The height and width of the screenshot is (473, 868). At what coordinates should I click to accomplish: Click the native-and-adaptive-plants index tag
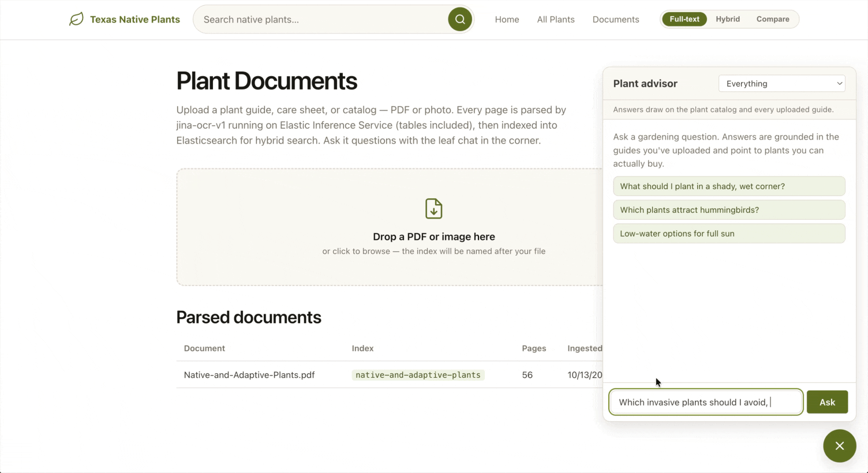[x=418, y=375]
